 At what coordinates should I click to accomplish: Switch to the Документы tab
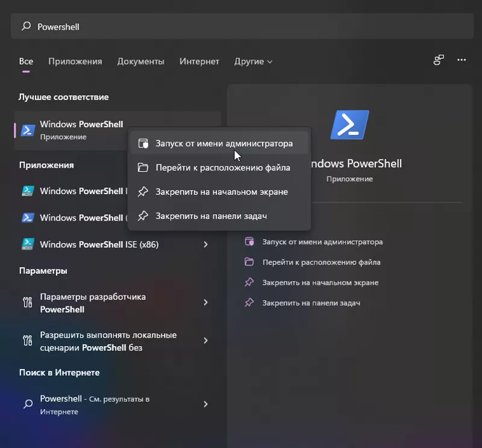point(141,62)
